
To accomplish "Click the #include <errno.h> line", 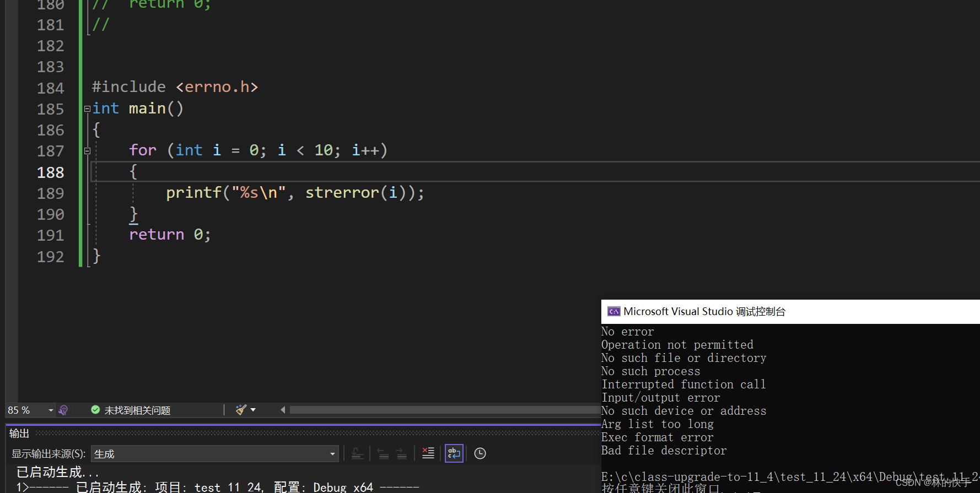I will (175, 87).
